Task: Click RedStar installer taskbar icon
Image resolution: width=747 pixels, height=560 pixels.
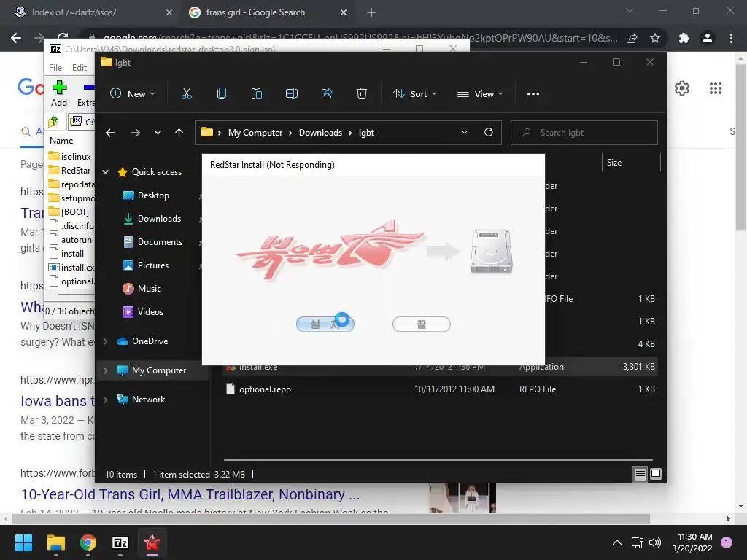Action: (x=152, y=542)
